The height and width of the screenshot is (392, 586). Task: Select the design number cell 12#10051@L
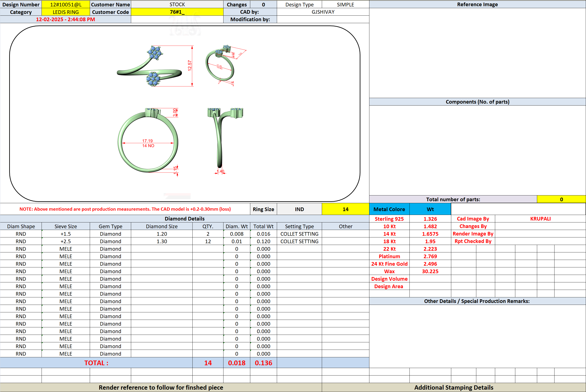(66, 4)
